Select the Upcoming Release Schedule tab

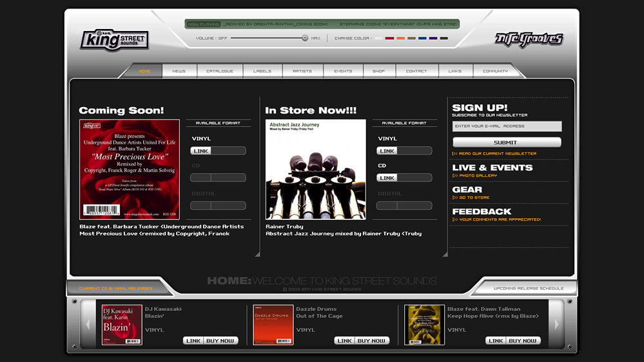coord(528,288)
